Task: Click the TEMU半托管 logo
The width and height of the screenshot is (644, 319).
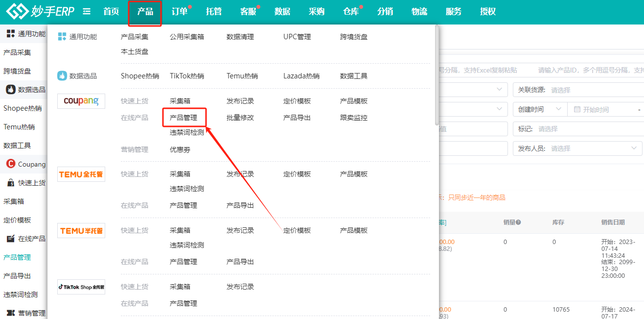Action: click(x=81, y=230)
